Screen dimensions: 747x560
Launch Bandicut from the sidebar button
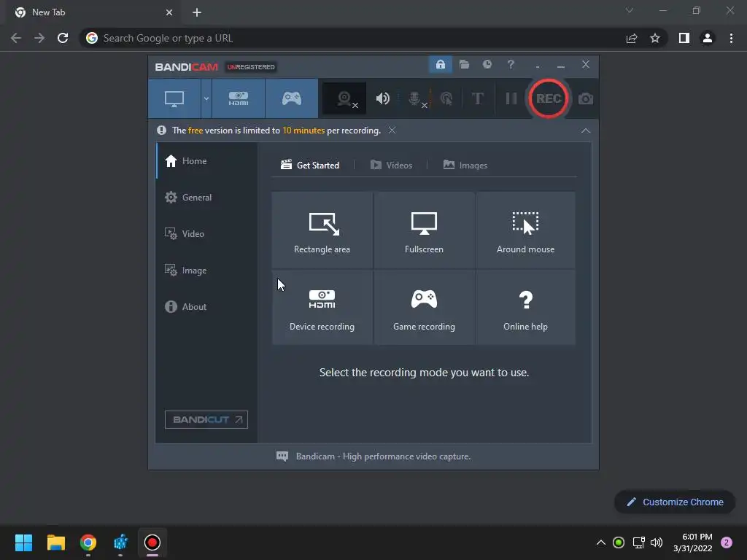tap(206, 419)
